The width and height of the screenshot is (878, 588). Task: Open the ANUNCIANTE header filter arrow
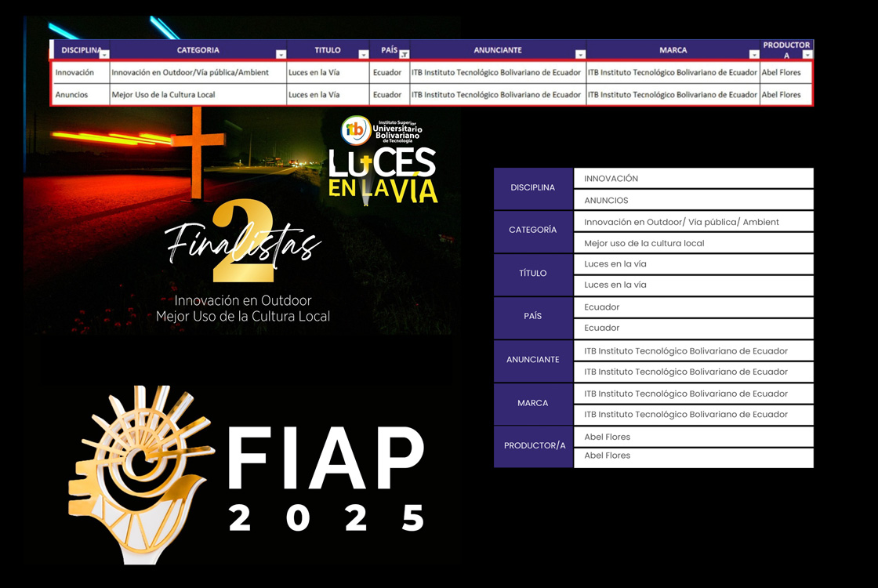pyautogui.click(x=580, y=55)
